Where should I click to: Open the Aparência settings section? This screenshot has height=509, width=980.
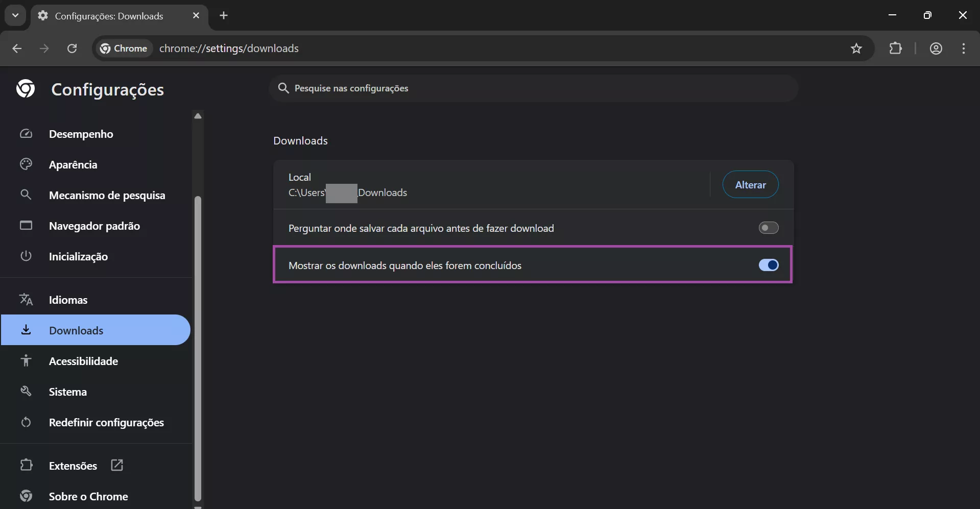coord(73,164)
